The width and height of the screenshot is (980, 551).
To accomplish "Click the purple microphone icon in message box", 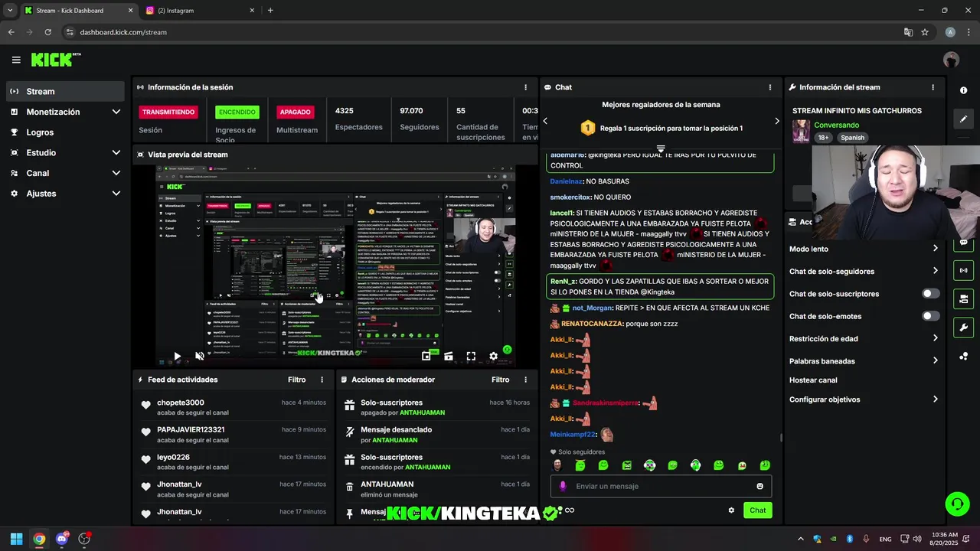I will click(563, 486).
